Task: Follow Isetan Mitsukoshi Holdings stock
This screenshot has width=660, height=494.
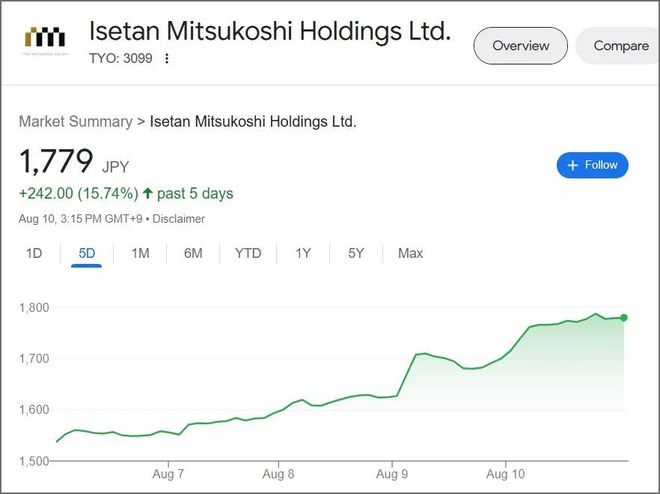Action: coord(592,165)
